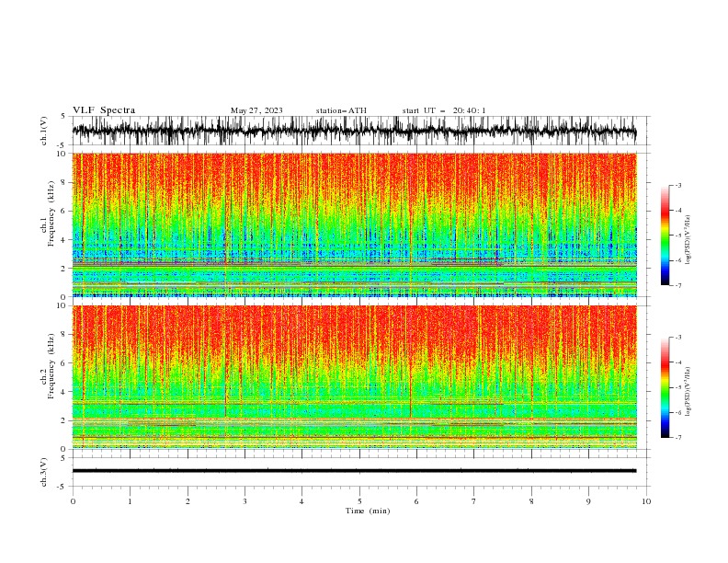Click the '-3' label on ch.1 colorbar
Screen dimensions: 728x563
(678, 185)
